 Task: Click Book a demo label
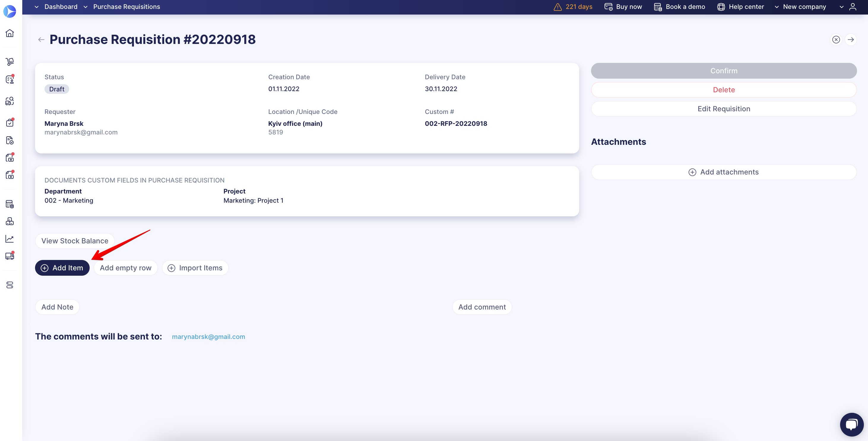pyautogui.click(x=685, y=7)
